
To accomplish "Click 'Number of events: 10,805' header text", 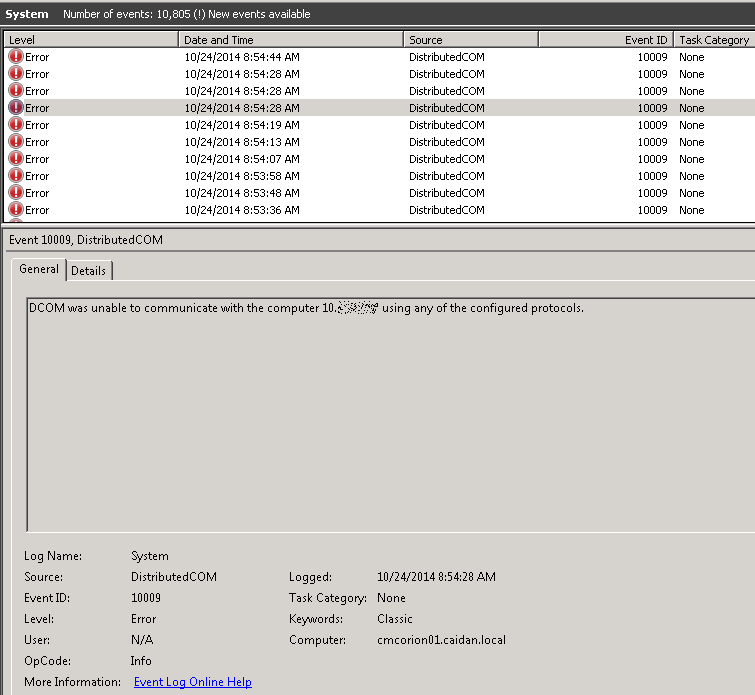I will 127,14.
